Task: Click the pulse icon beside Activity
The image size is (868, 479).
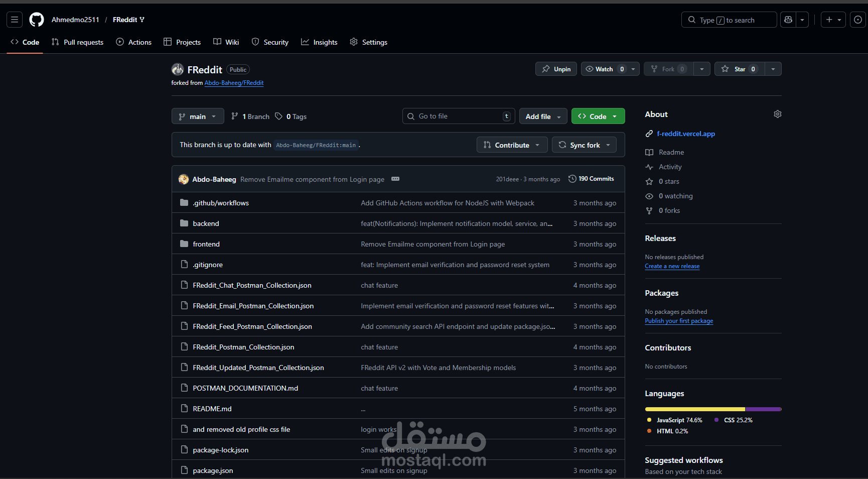Action: 649,167
